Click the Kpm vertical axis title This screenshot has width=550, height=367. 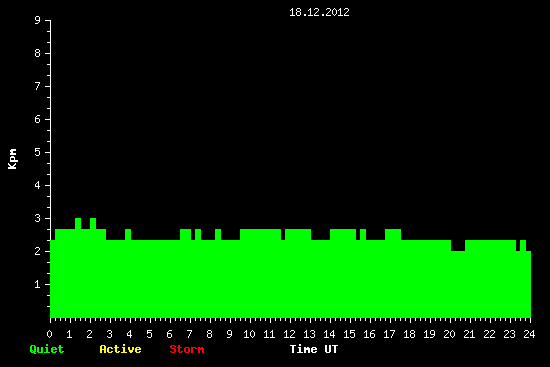click(12, 159)
